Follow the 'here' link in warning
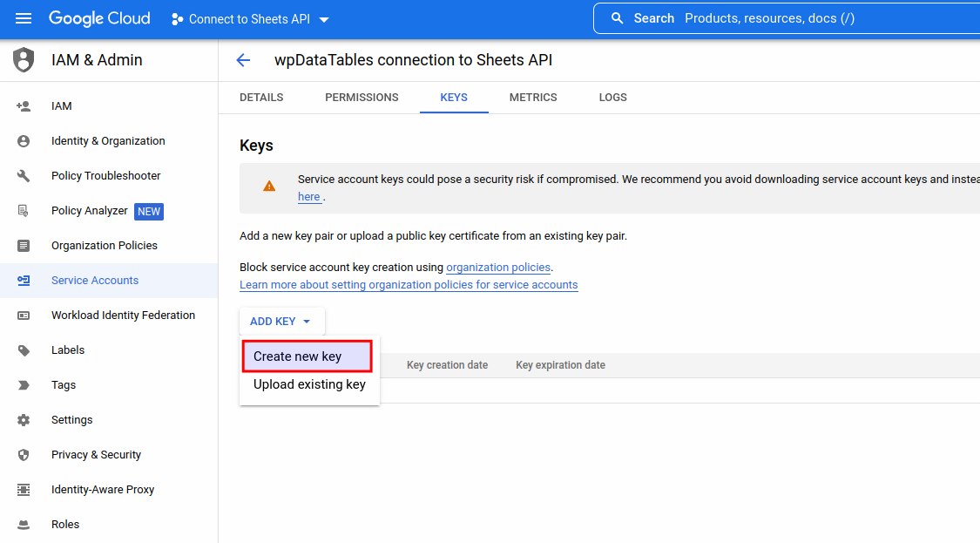This screenshot has width=980, height=543. [308, 197]
